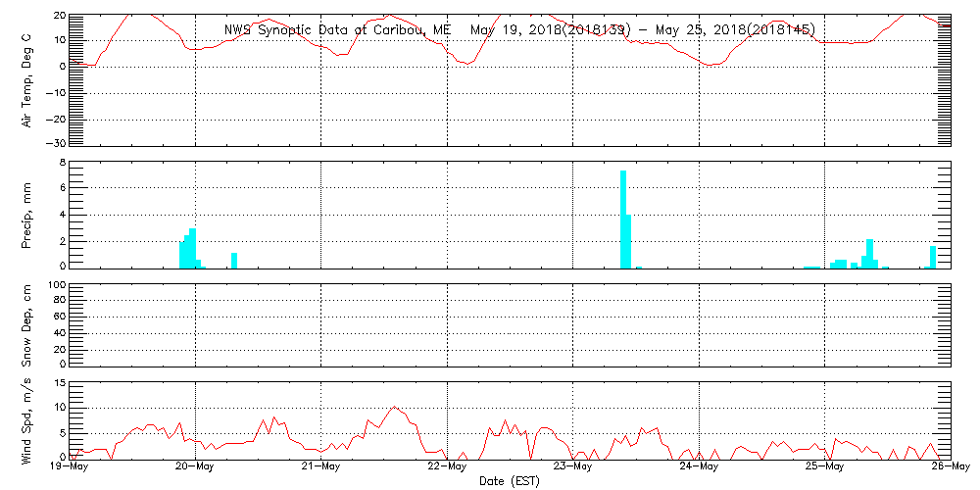Select the 22-May date tick label

[x=448, y=467]
